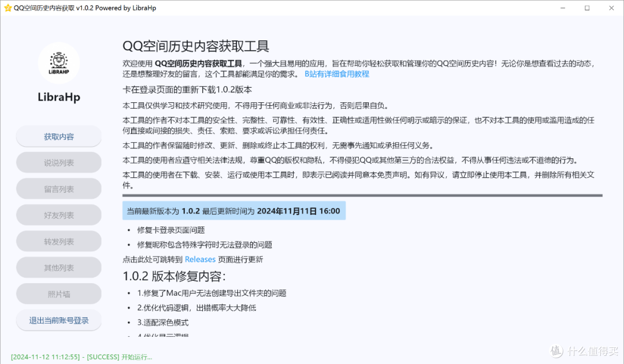Click the SUCCESS log entry in the status bar
This screenshot has height=364, width=624.
(x=81, y=357)
